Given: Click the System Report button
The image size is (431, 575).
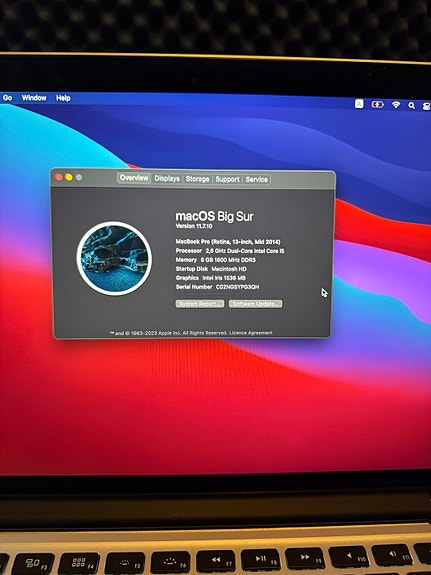Looking at the screenshot, I should [200, 304].
